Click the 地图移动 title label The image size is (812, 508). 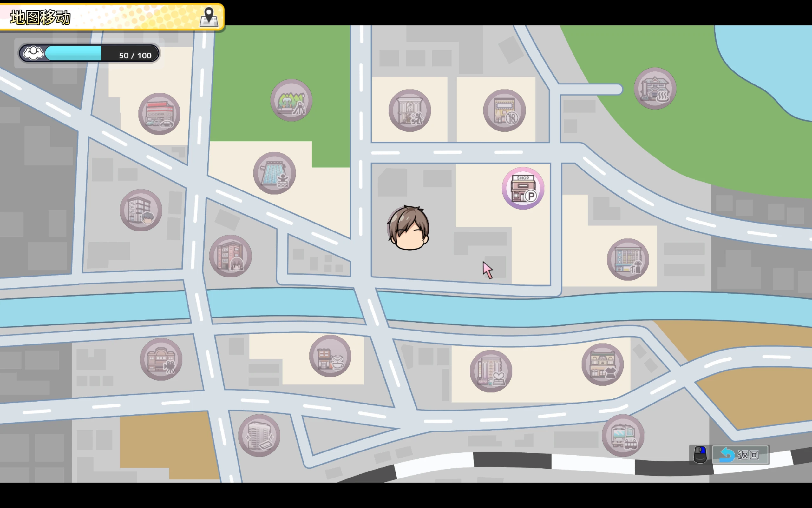40,17
